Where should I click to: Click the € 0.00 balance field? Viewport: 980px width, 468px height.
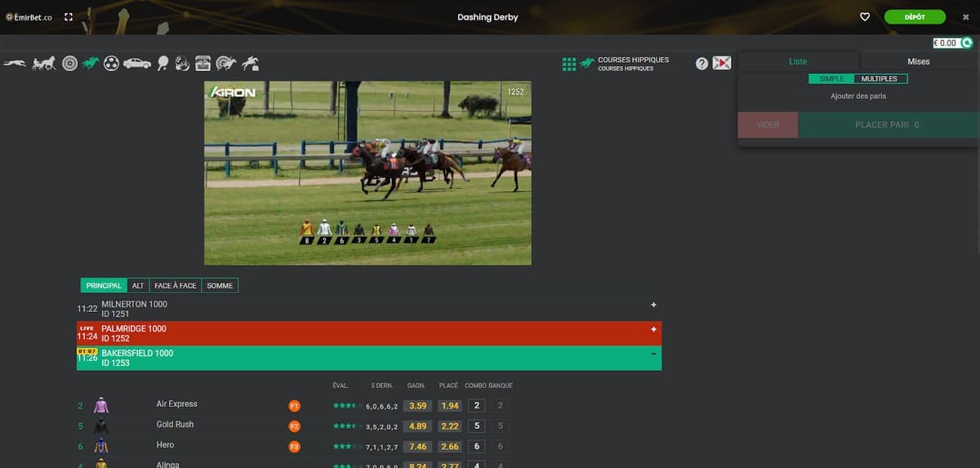[947, 42]
